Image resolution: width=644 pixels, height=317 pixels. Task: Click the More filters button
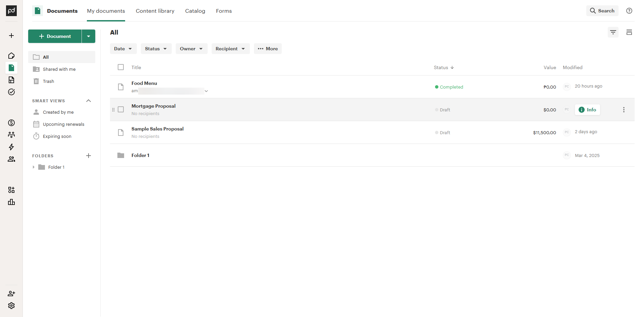point(268,49)
